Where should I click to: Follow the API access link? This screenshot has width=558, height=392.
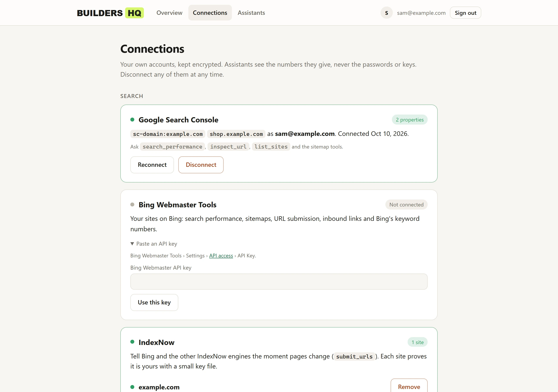[x=221, y=255]
